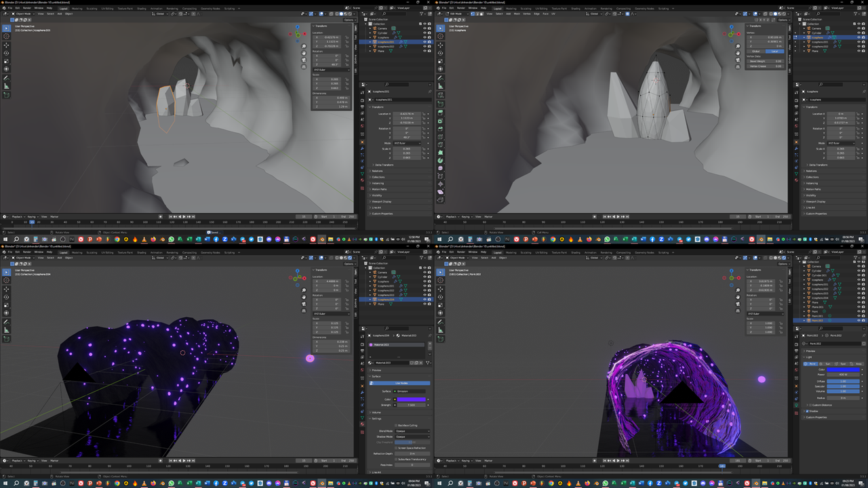Open Marker menu in Icosphere.001 timeline
The height and width of the screenshot is (488, 868).
coord(54,216)
